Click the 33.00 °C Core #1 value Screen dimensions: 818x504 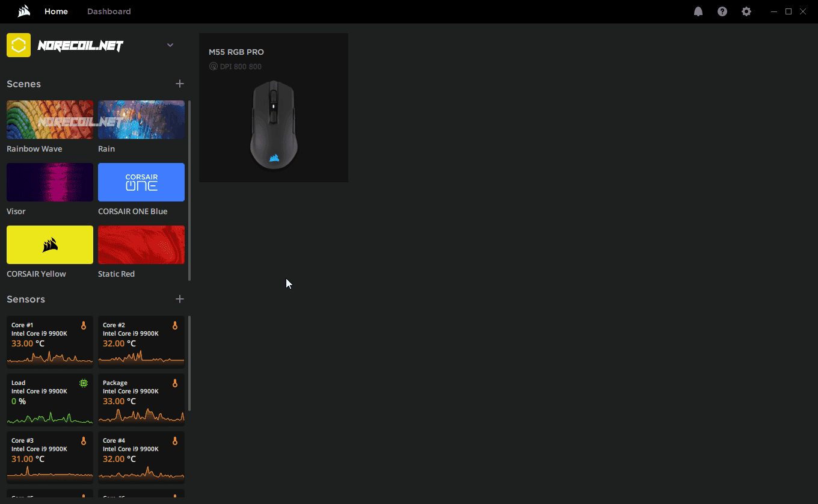(28, 343)
